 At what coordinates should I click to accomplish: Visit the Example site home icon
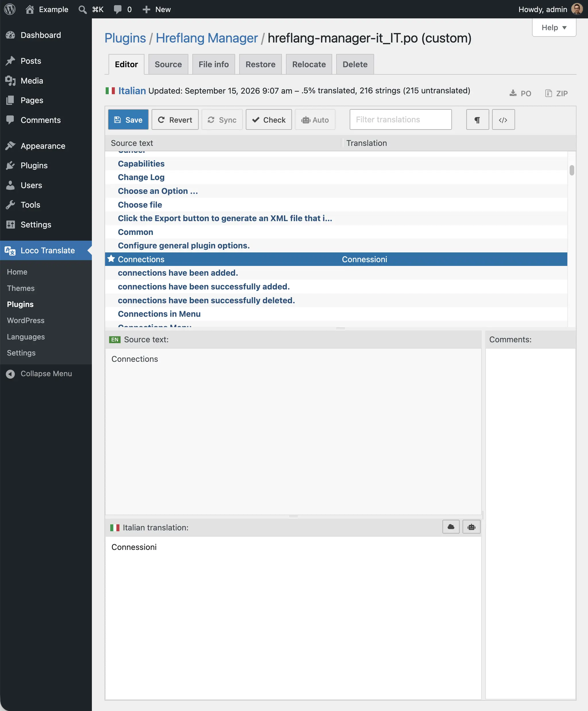point(30,9)
